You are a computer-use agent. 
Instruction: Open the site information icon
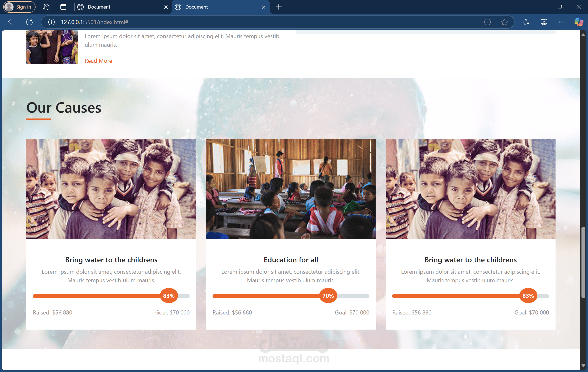click(x=51, y=22)
